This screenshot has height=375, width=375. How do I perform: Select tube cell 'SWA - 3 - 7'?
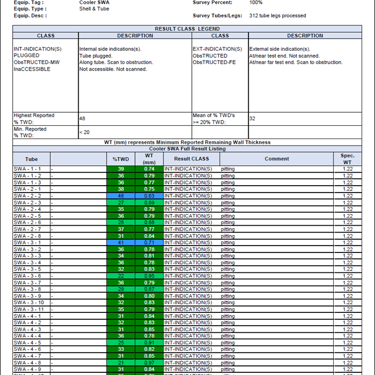tap(32, 282)
